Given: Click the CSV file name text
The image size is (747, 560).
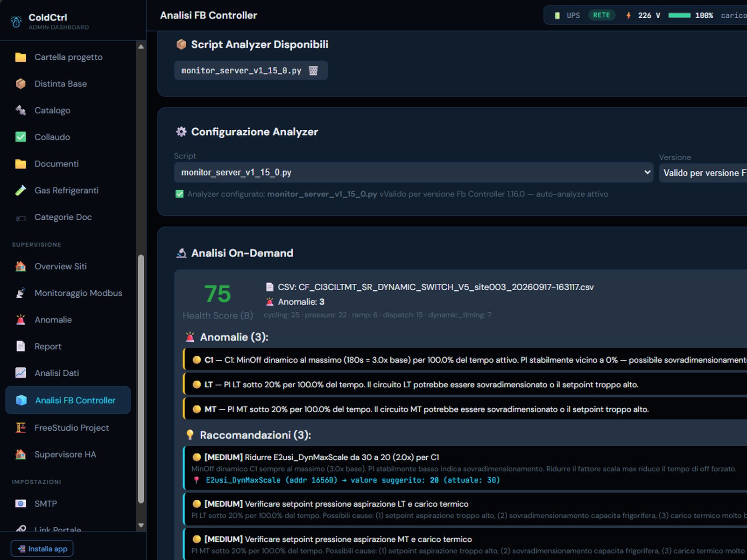Looking at the screenshot, I should pyautogui.click(x=436, y=287).
